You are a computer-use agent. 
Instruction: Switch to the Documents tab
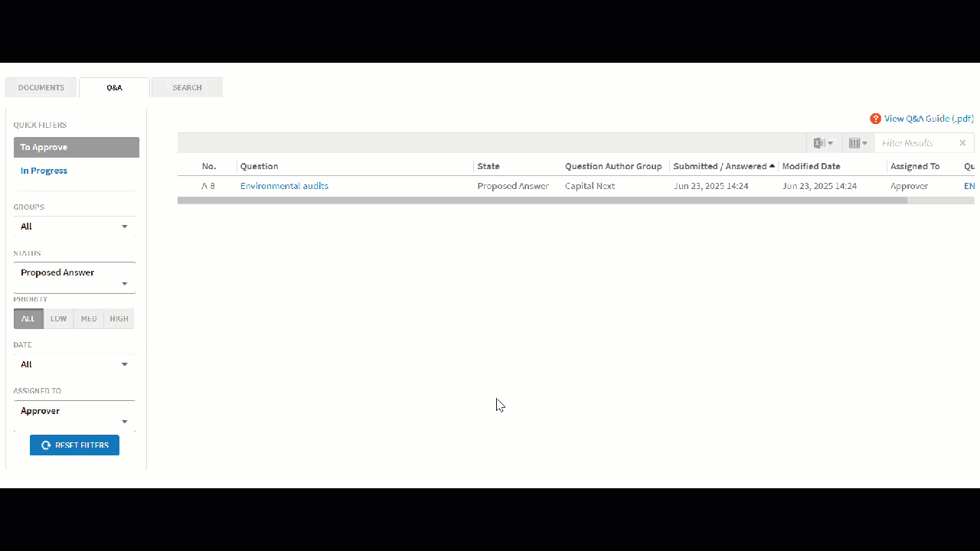[x=41, y=88]
